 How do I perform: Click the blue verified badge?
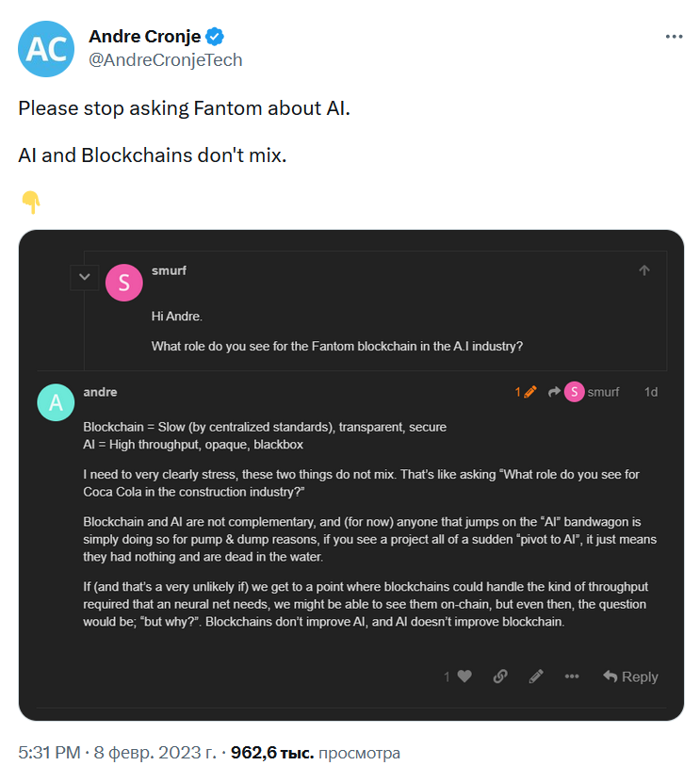[x=215, y=37]
